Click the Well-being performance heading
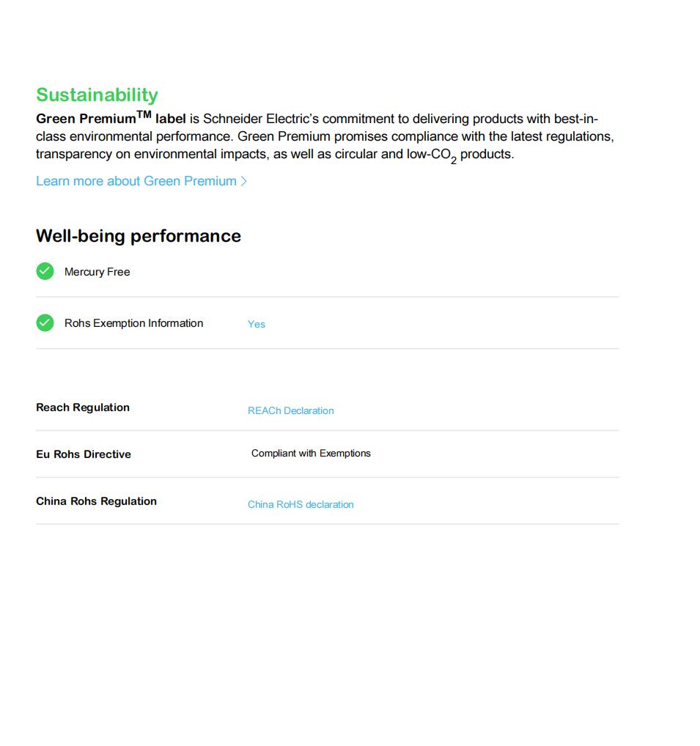 click(x=139, y=235)
